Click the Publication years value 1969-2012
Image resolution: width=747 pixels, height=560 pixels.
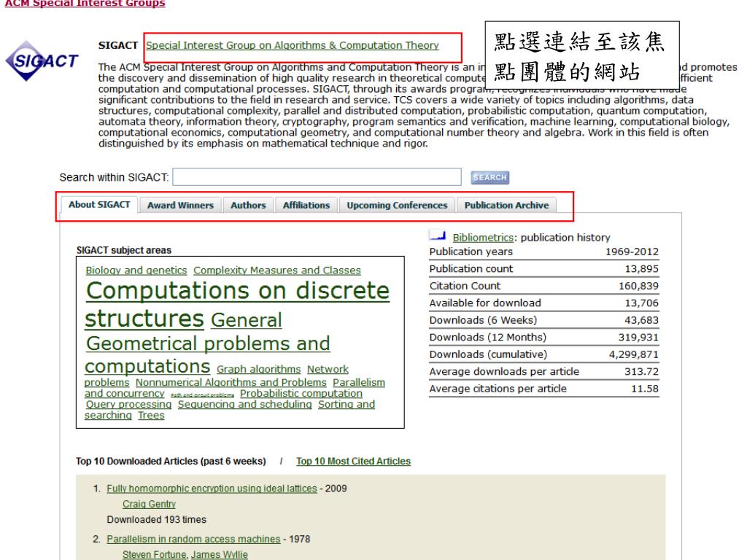632,252
